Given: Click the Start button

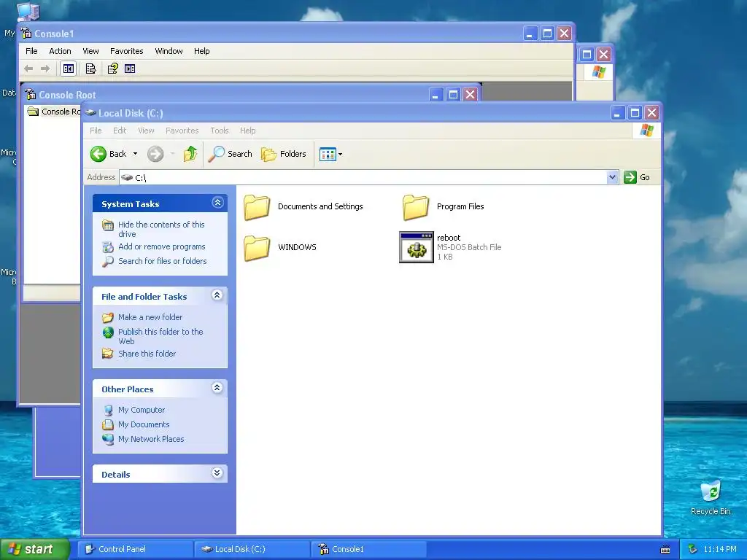Looking at the screenshot, I should 35,549.
